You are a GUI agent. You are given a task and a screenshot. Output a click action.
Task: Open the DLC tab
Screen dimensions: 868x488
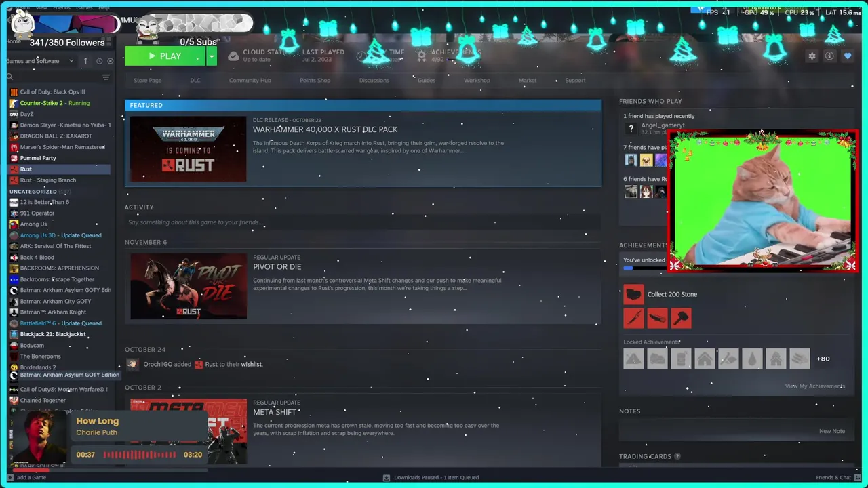tap(195, 80)
